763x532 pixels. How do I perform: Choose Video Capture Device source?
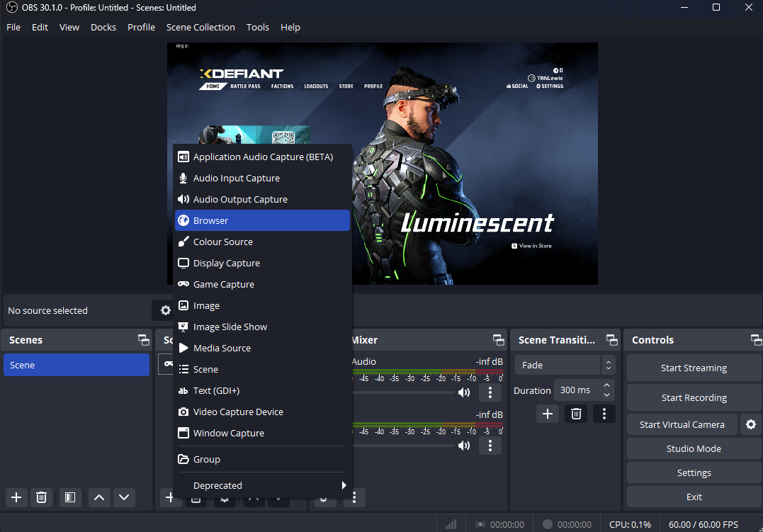tap(262, 412)
